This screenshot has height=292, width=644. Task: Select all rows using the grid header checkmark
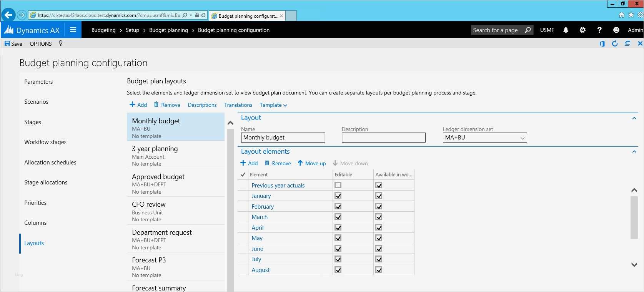click(x=243, y=174)
